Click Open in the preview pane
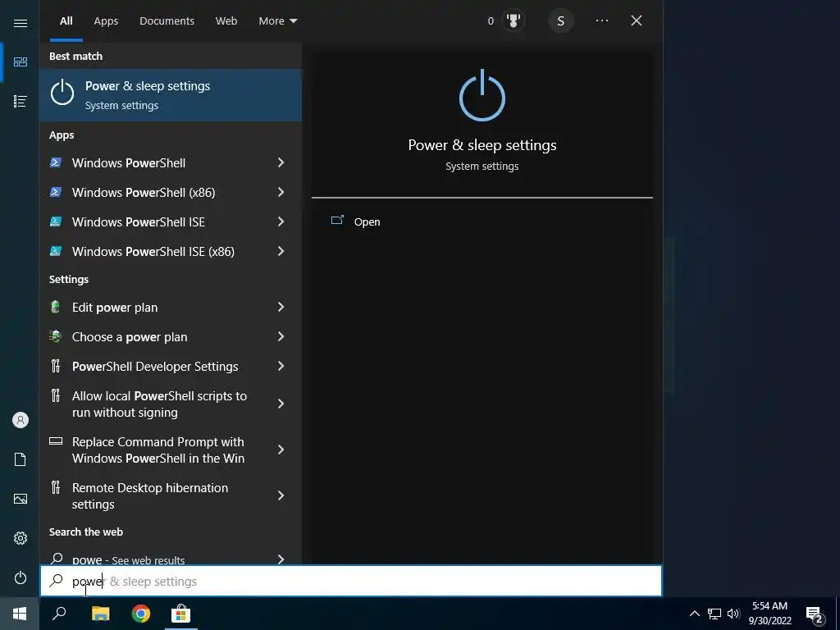The image size is (840, 630). click(367, 221)
